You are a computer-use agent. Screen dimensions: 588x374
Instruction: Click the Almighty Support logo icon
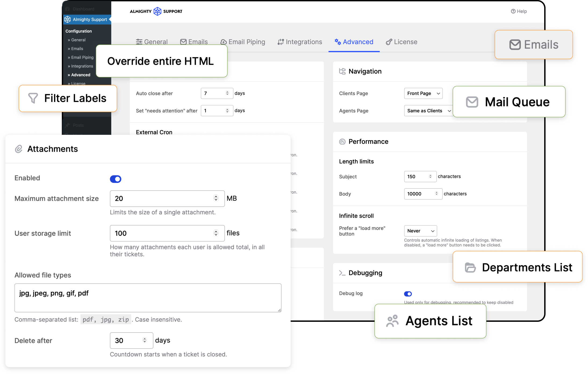click(157, 11)
